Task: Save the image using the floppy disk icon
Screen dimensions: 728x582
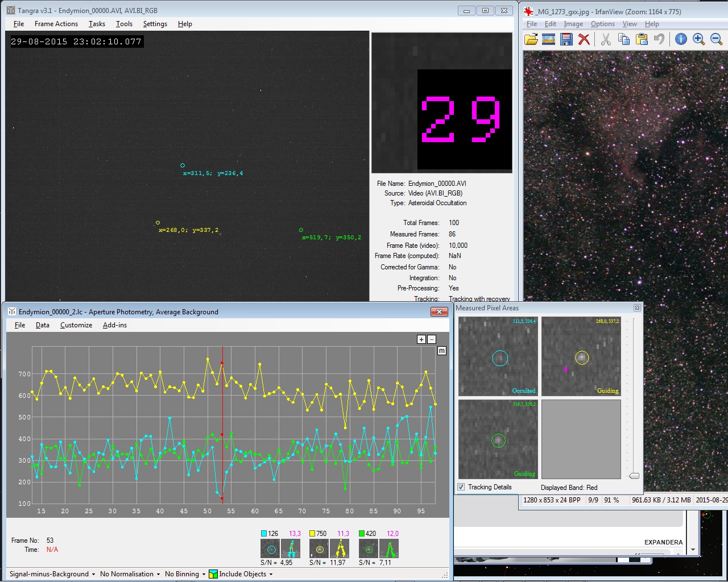Action: (566, 39)
